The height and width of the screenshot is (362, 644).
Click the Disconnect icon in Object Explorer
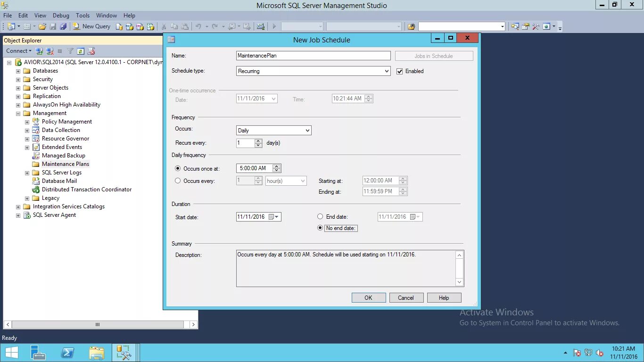pos(50,51)
